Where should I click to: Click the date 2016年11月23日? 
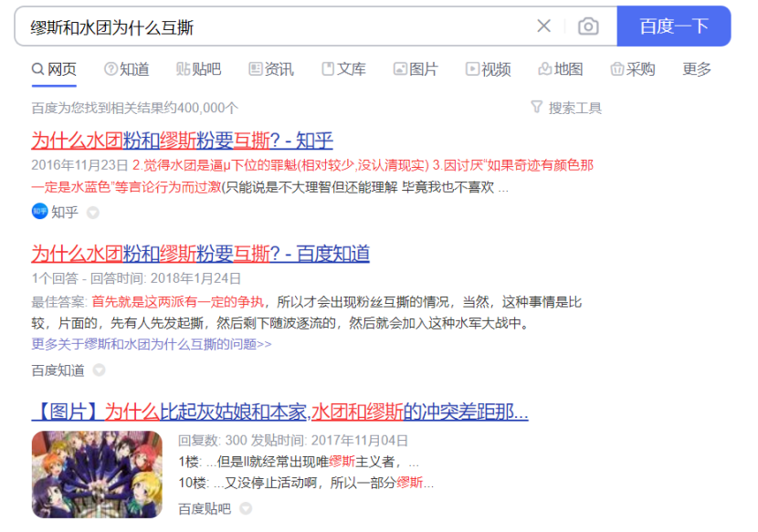coord(79,165)
